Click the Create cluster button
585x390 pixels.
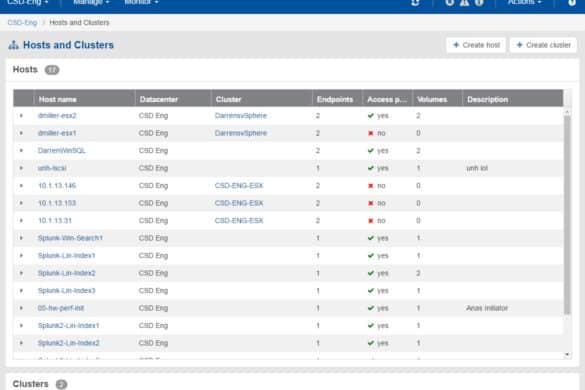tap(543, 45)
